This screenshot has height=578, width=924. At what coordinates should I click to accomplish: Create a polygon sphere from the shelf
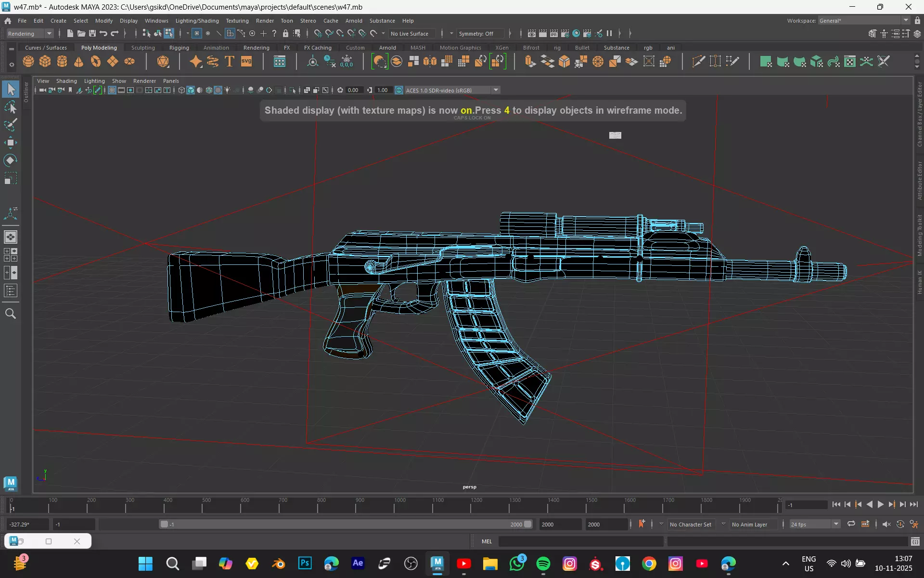pyautogui.click(x=28, y=62)
